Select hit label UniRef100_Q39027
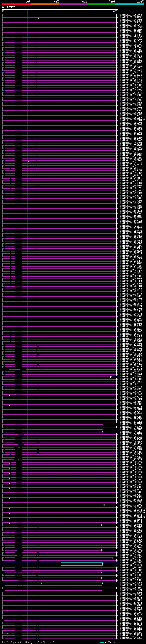 point(131,389)
